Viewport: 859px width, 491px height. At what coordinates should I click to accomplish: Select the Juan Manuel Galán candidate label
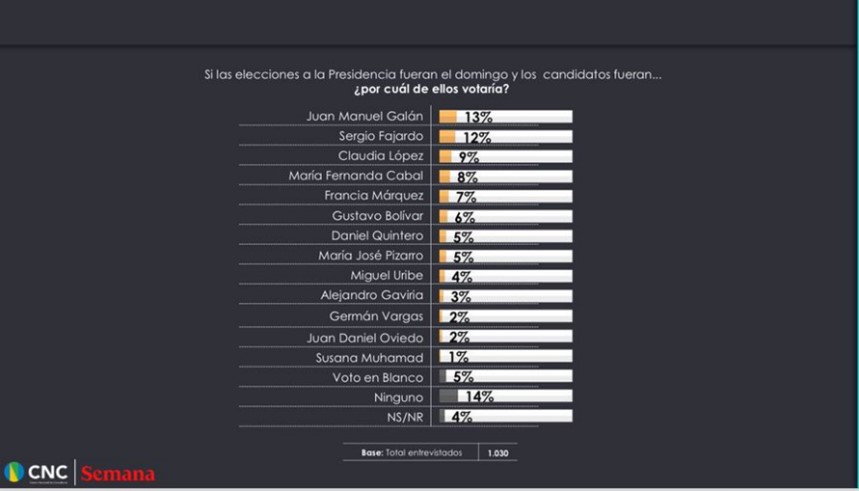click(365, 116)
